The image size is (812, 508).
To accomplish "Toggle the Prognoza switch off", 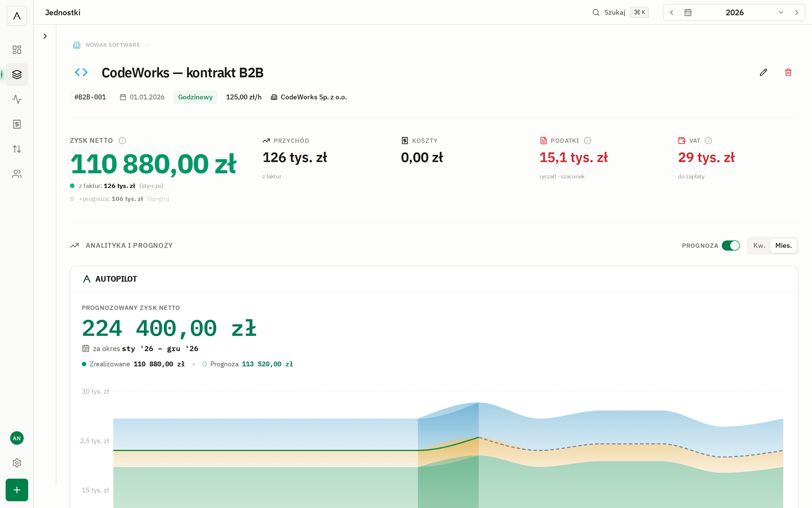I will 731,246.
